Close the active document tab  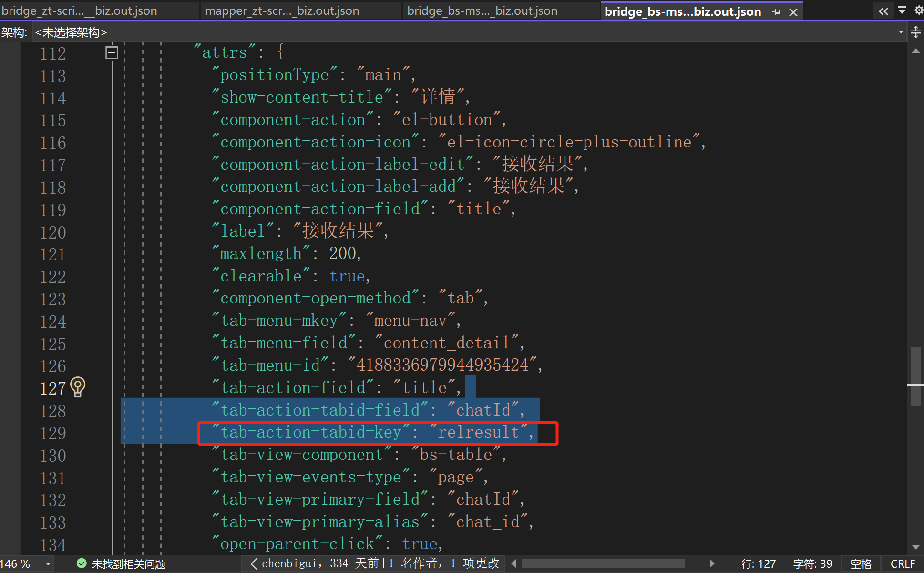click(x=793, y=12)
